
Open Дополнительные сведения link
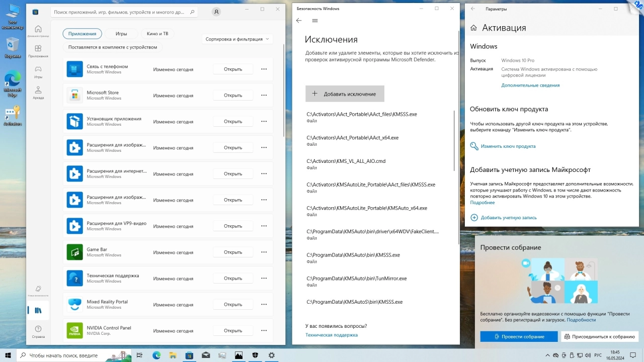tap(530, 85)
